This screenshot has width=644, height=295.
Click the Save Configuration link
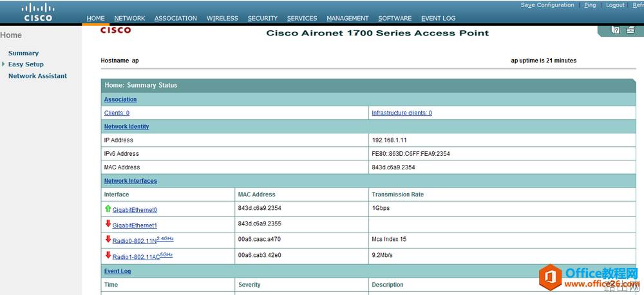547,5
